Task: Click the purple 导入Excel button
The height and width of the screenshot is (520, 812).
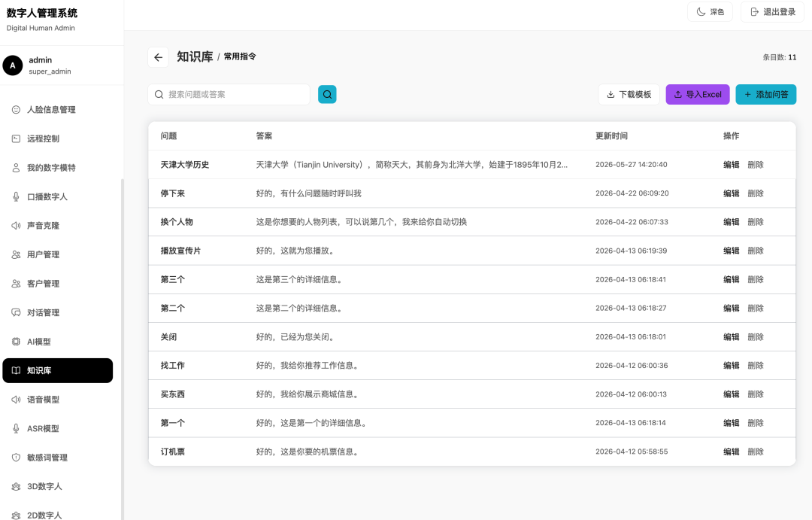Action: click(698, 94)
